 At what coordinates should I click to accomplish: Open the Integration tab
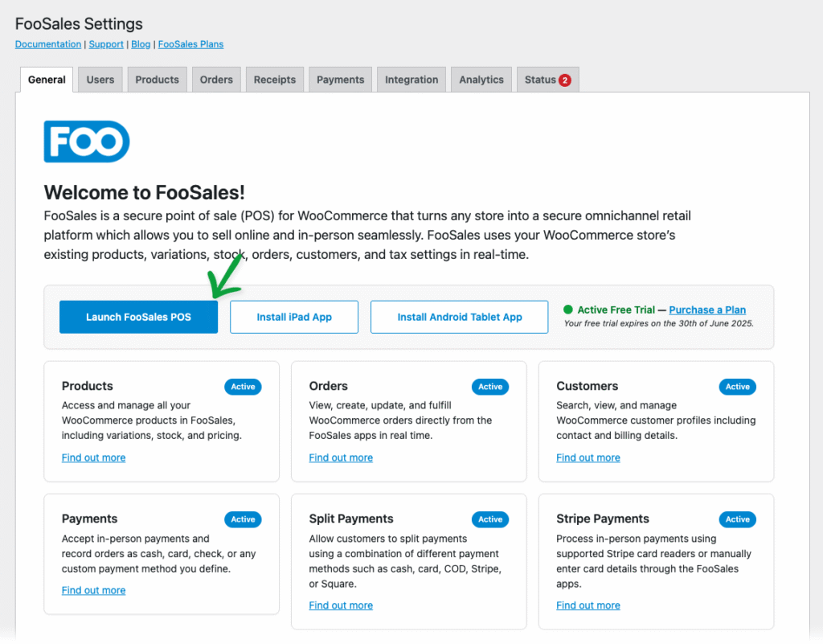[411, 80]
